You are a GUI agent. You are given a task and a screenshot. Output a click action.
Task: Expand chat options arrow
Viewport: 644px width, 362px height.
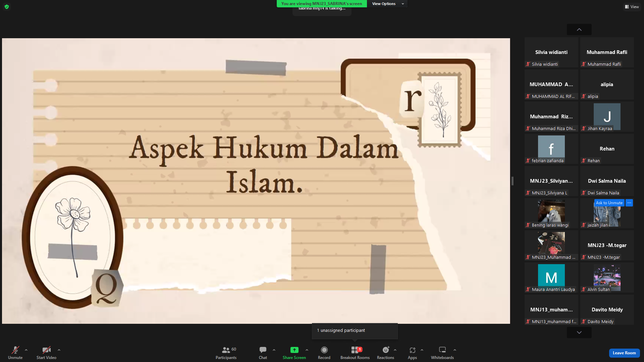point(274,350)
